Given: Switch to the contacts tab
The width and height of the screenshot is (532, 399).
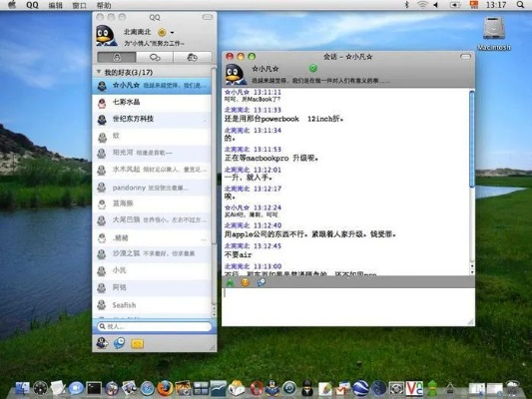Looking at the screenshot, I should pyautogui.click(x=117, y=57).
